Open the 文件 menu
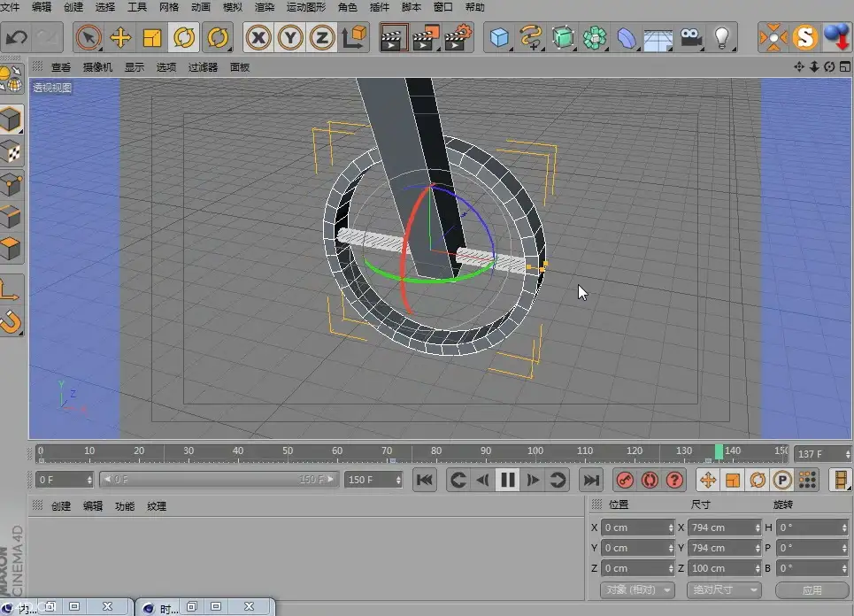Image resolution: width=854 pixels, height=616 pixels. [x=10, y=7]
